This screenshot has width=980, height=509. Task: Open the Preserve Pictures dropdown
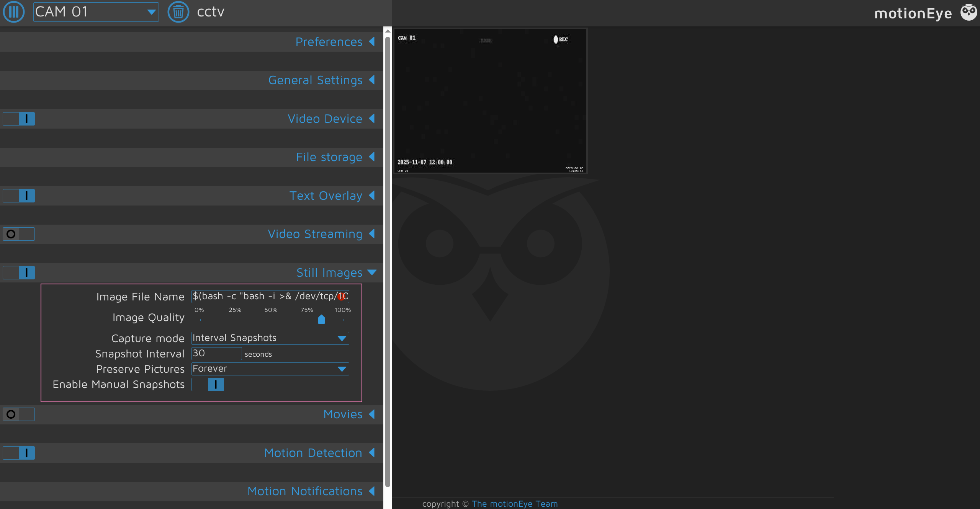click(x=270, y=369)
